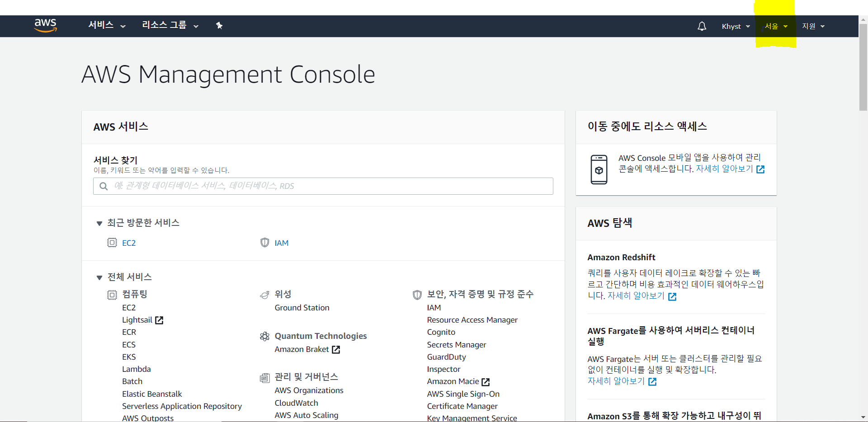The width and height of the screenshot is (868, 422).
Task: Open the Khyst account dropdown
Action: click(736, 26)
